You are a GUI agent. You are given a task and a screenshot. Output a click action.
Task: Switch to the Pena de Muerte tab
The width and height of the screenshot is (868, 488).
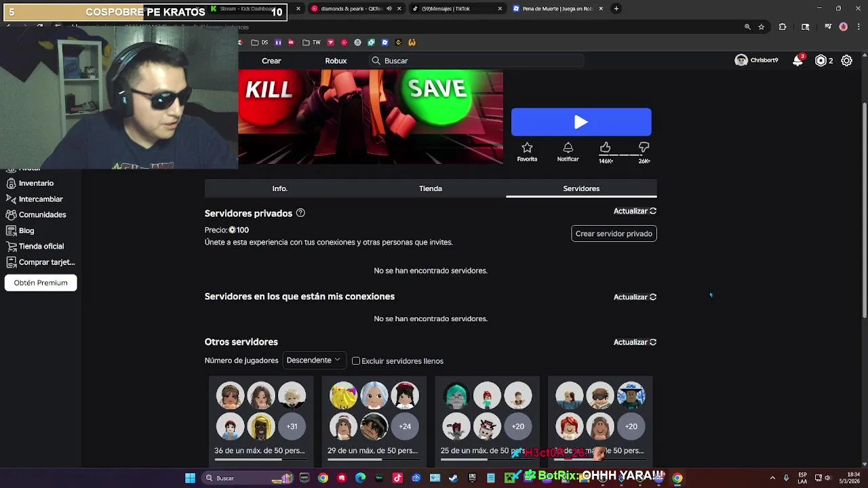pyautogui.click(x=557, y=9)
